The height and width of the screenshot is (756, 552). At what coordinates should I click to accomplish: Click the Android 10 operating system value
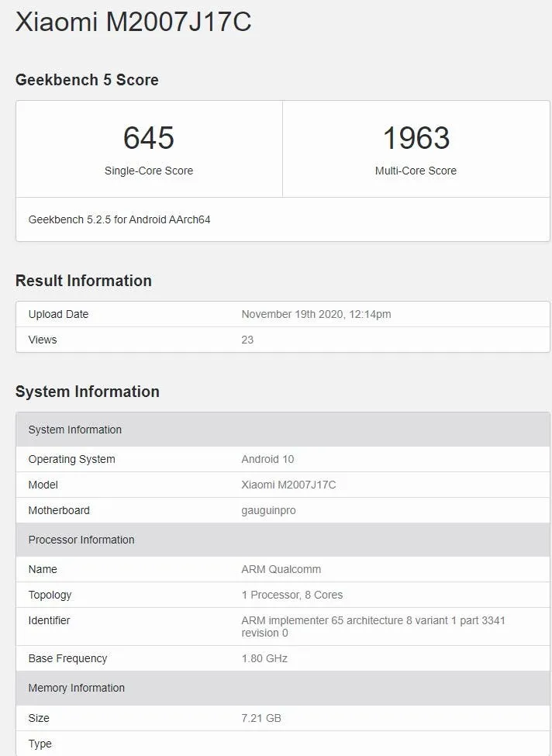[x=267, y=459]
